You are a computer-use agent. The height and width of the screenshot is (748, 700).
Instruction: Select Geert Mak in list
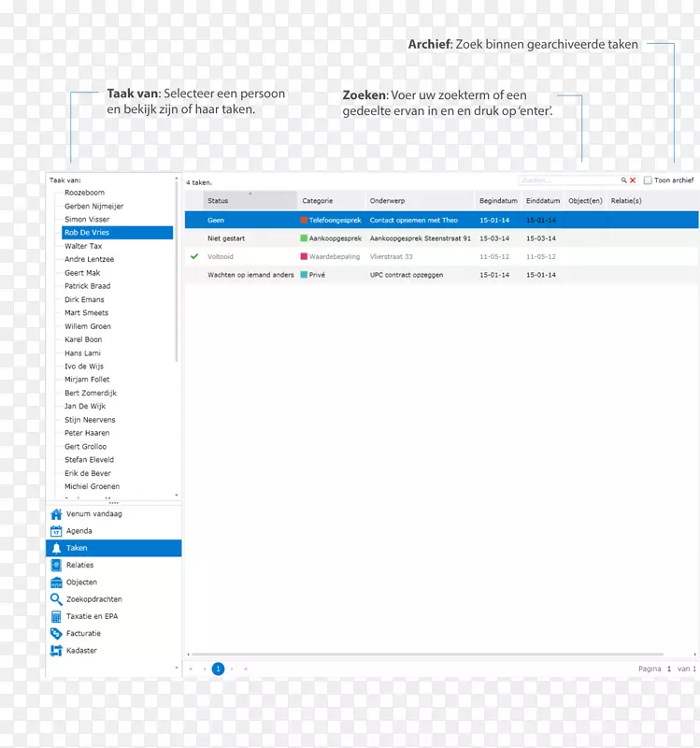[82, 273]
